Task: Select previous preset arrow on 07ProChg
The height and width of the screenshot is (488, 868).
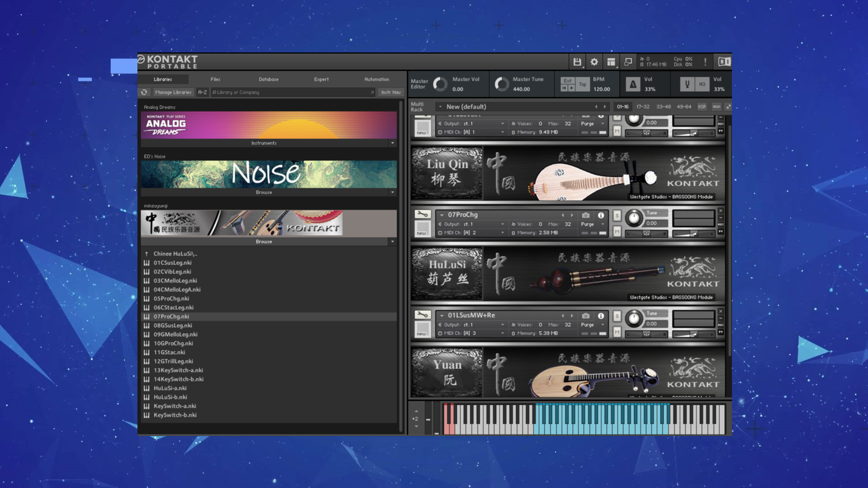Action: 563,215
